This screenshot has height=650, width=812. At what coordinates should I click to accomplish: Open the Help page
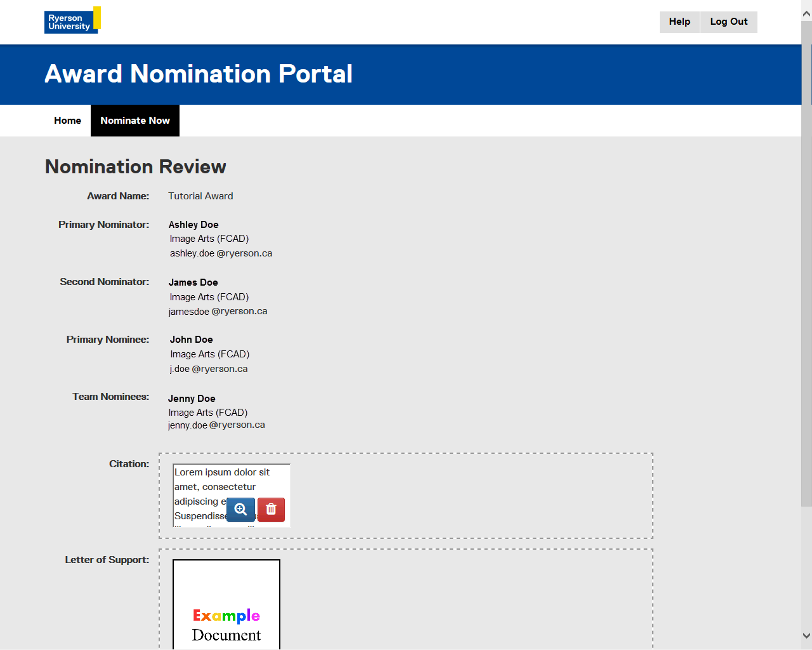click(x=679, y=22)
